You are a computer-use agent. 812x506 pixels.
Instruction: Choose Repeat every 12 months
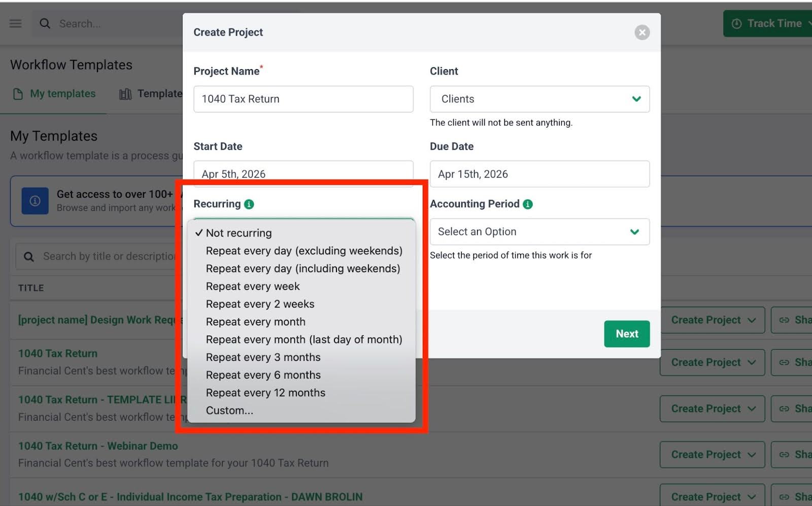[x=265, y=393]
